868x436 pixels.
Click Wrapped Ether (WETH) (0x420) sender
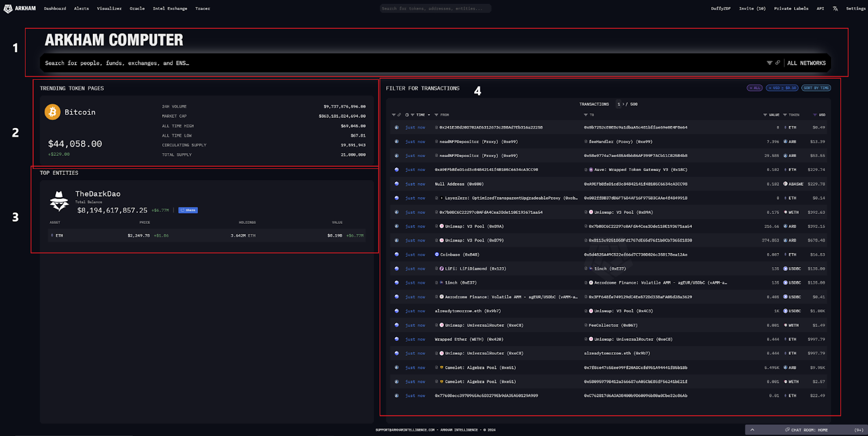469,339
